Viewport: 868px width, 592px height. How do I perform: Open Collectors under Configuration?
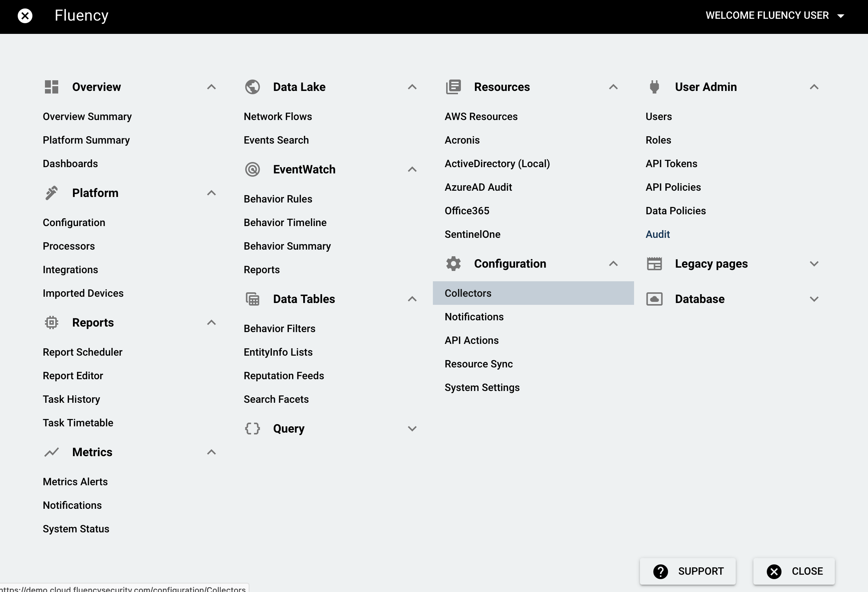coord(468,293)
